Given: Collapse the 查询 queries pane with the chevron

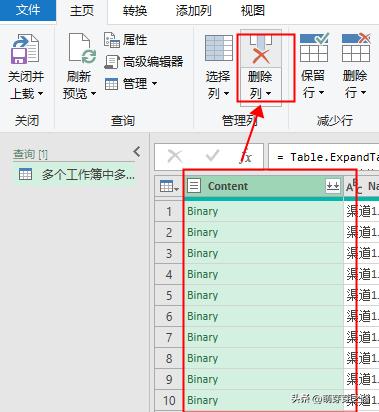Looking at the screenshot, I should [137, 152].
